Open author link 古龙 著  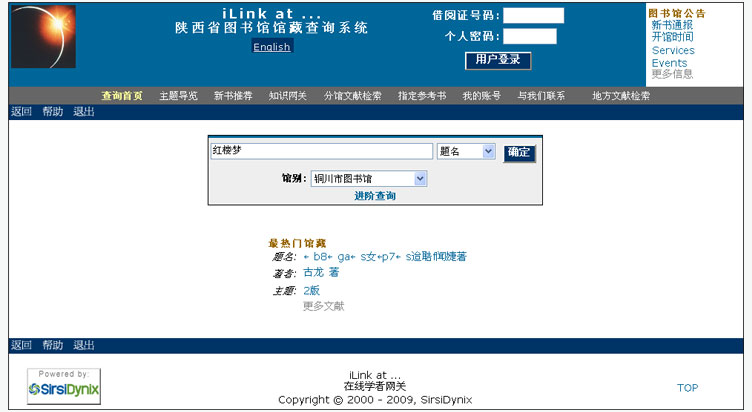pyautogui.click(x=320, y=272)
